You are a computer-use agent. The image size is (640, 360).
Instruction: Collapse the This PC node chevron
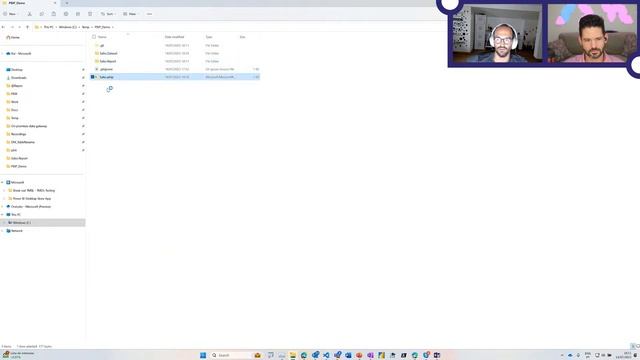pos(2,215)
